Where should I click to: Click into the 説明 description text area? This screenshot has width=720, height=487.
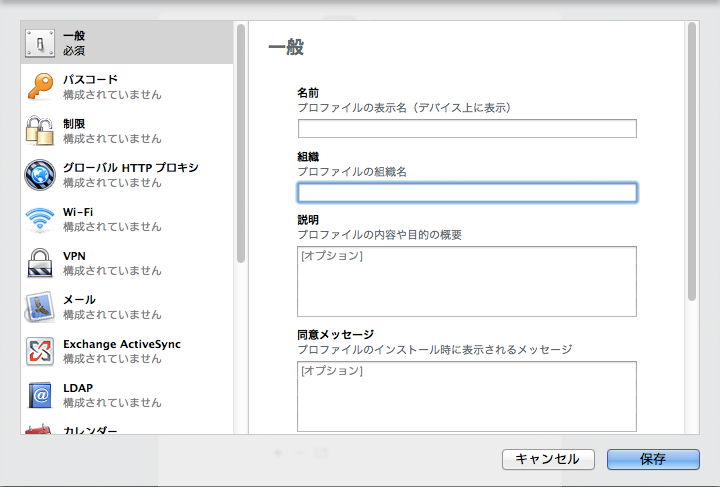pos(467,281)
